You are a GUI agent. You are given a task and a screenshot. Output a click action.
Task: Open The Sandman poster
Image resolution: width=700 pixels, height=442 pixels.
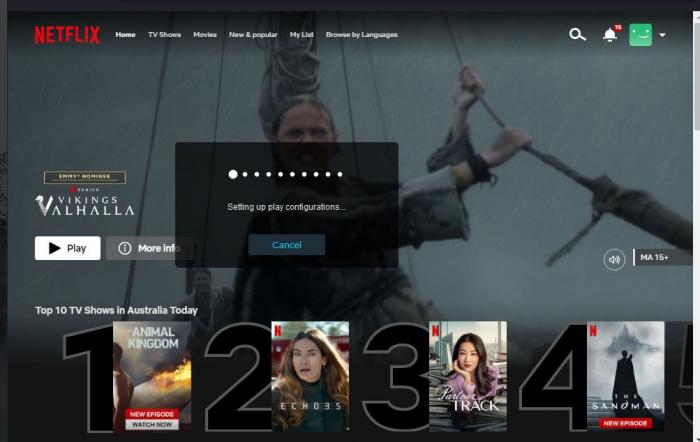625,376
